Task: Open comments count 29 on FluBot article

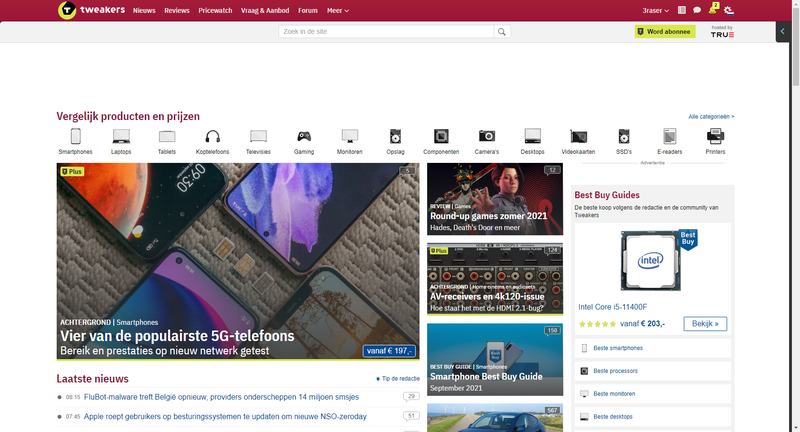Action: click(x=411, y=396)
